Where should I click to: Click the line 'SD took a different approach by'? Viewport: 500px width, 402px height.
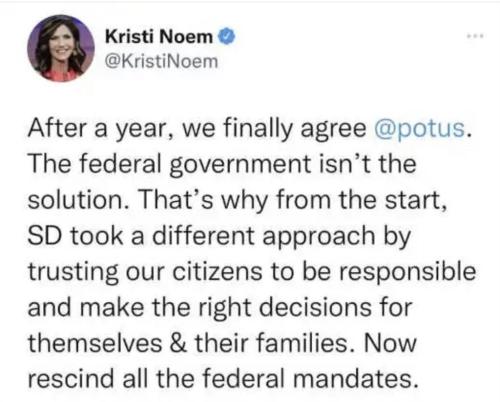tap(219, 236)
